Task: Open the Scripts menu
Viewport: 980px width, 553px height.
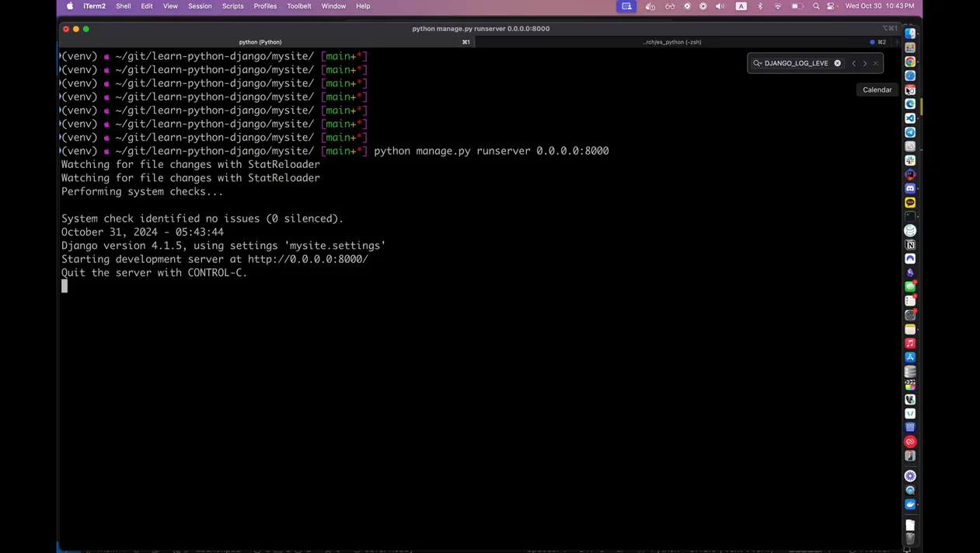Action: pyautogui.click(x=233, y=6)
